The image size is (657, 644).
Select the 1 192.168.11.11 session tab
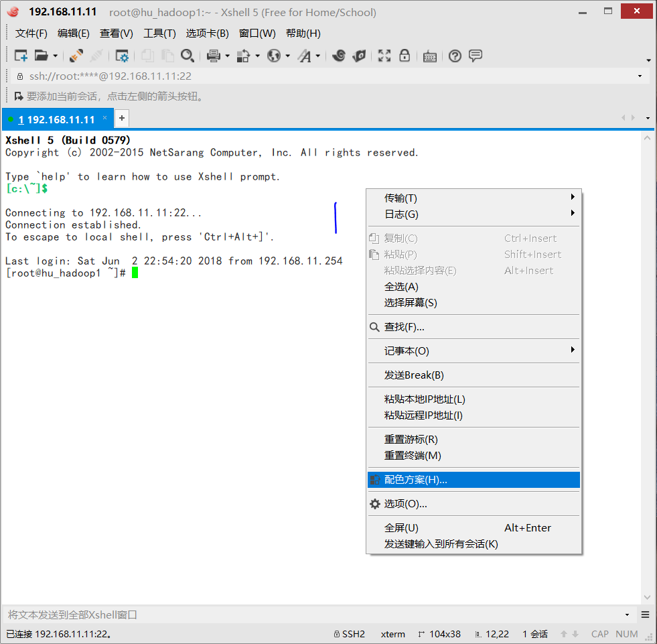(x=56, y=119)
